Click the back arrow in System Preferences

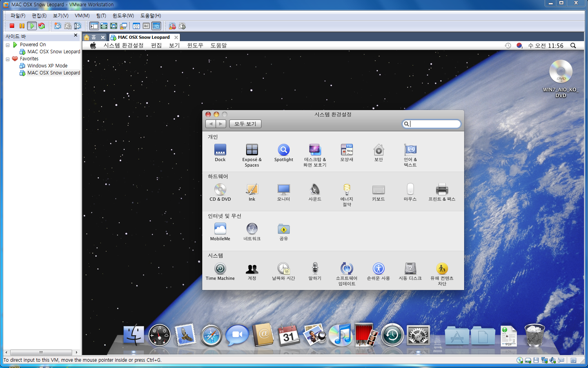click(x=211, y=124)
